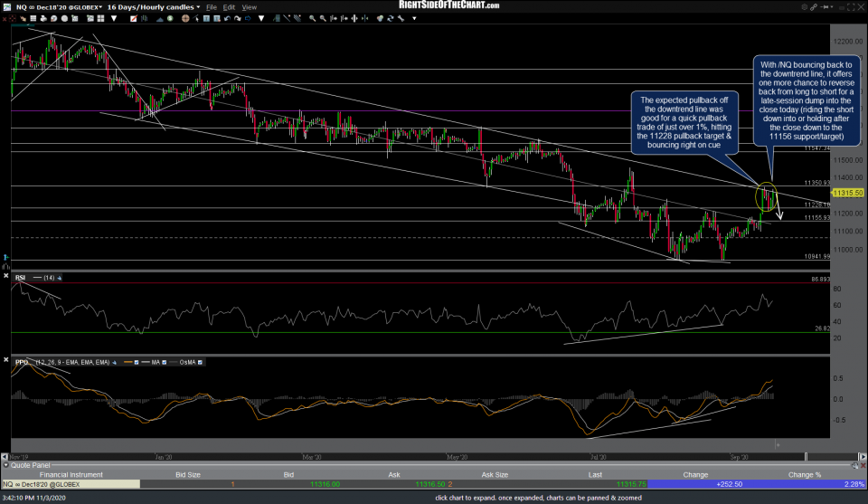
Task: Click the hexagon configure icon in title bar
Action: tap(804, 6)
